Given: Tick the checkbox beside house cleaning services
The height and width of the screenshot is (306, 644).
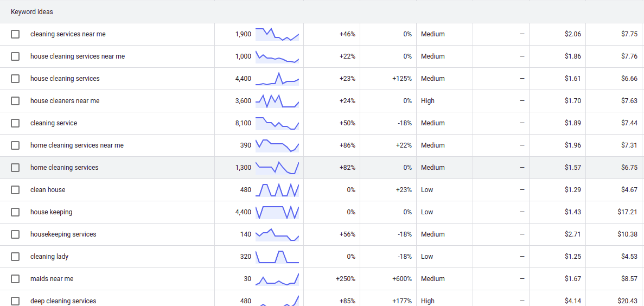Looking at the screenshot, I should (x=15, y=79).
